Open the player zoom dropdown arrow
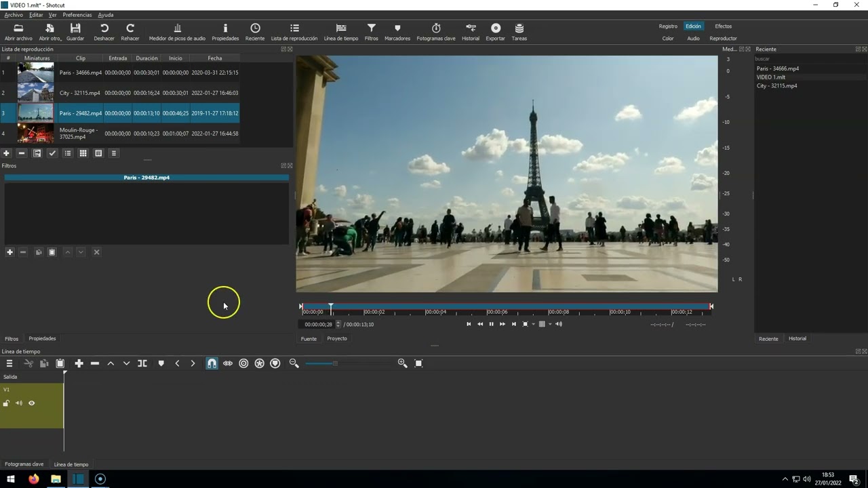This screenshot has width=868, height=488. 533,324
